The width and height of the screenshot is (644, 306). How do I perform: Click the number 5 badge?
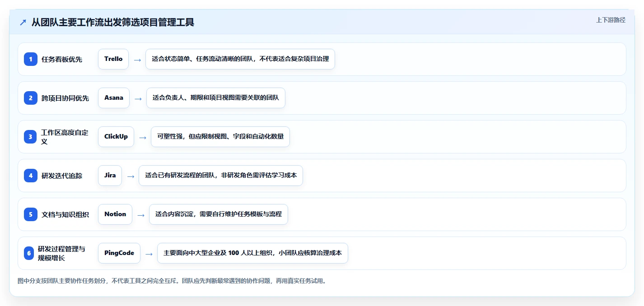[x=31, y=214]
